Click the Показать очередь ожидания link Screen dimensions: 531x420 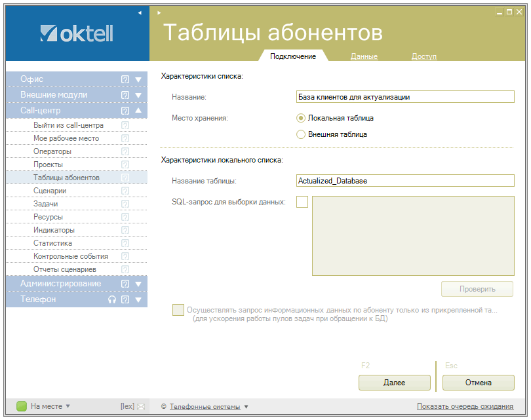[x=464, y=406]
